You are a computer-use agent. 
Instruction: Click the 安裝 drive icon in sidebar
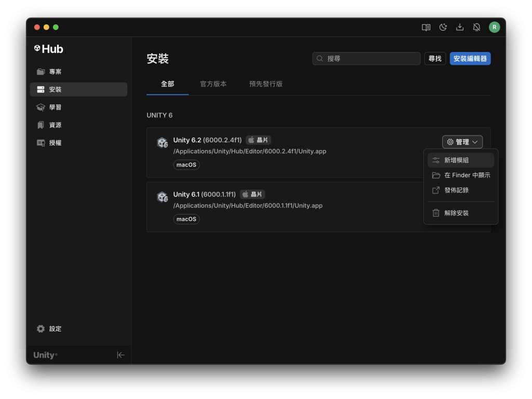pyautogui.click(x=41, y=89)
